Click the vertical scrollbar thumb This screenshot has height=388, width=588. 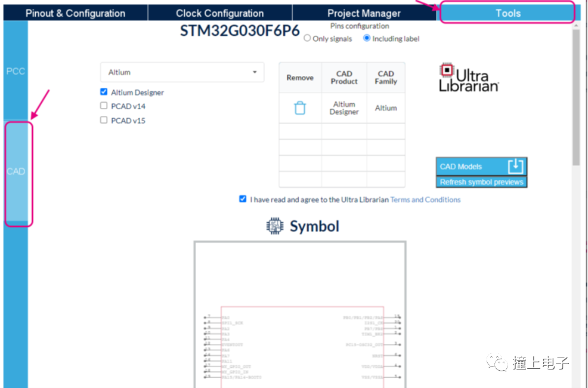pyautogui.click(x=576, y=97)
